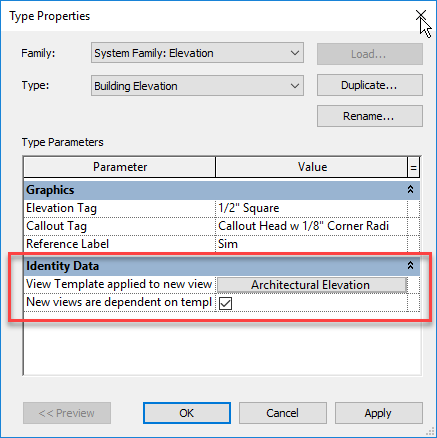Viewport: 437px width, 438px height.
Task: Collapse the Graphics group chevron
Action: (x=410, y=190)
